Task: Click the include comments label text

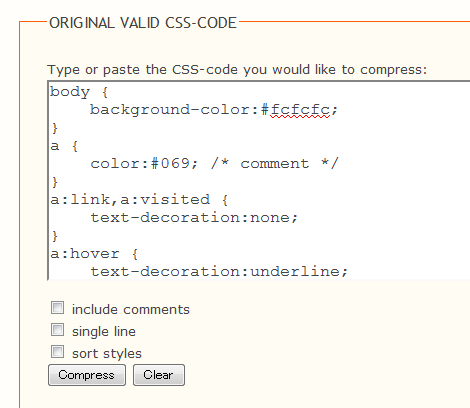Action: point(131,310)
